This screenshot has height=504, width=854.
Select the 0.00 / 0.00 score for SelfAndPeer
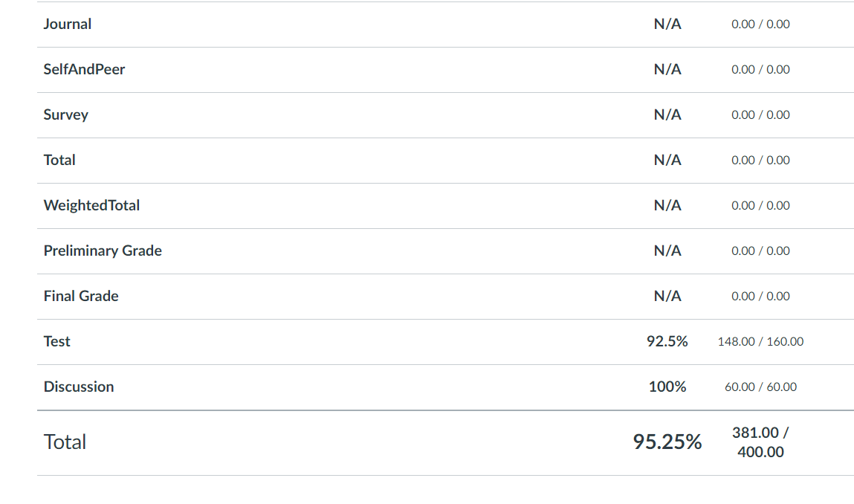click(760, 70)
